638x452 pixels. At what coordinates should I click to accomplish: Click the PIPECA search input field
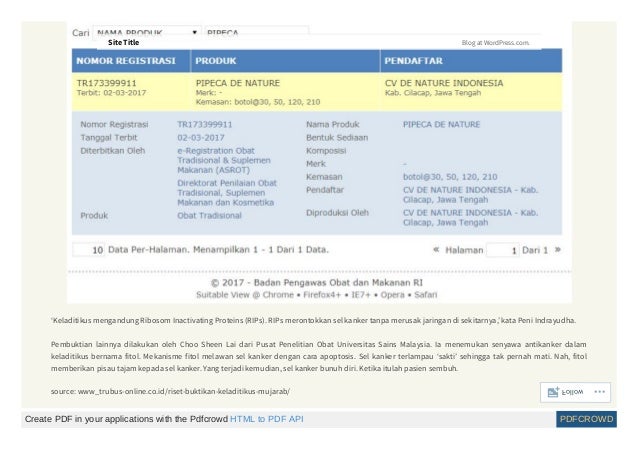(x=256, y=32)
